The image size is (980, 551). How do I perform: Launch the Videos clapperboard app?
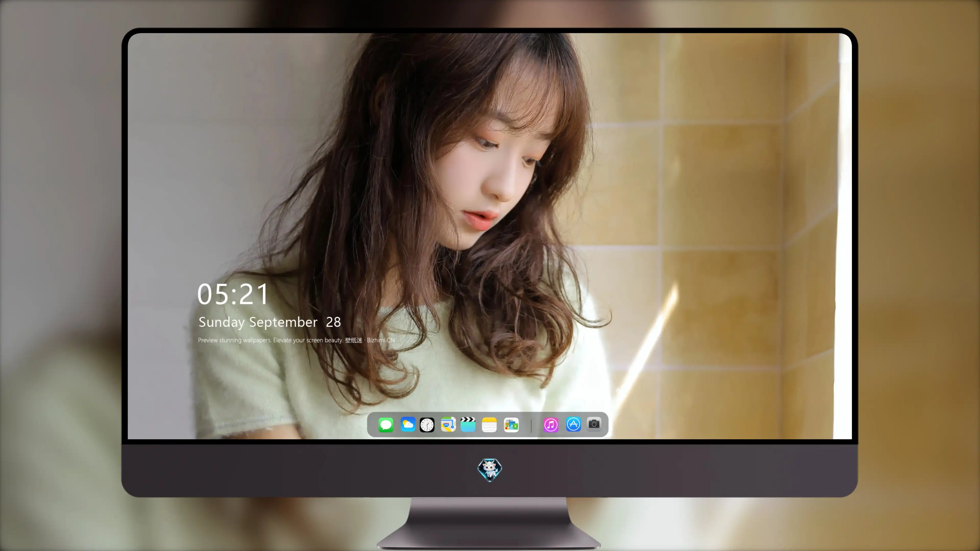click(x=468, y=424)
